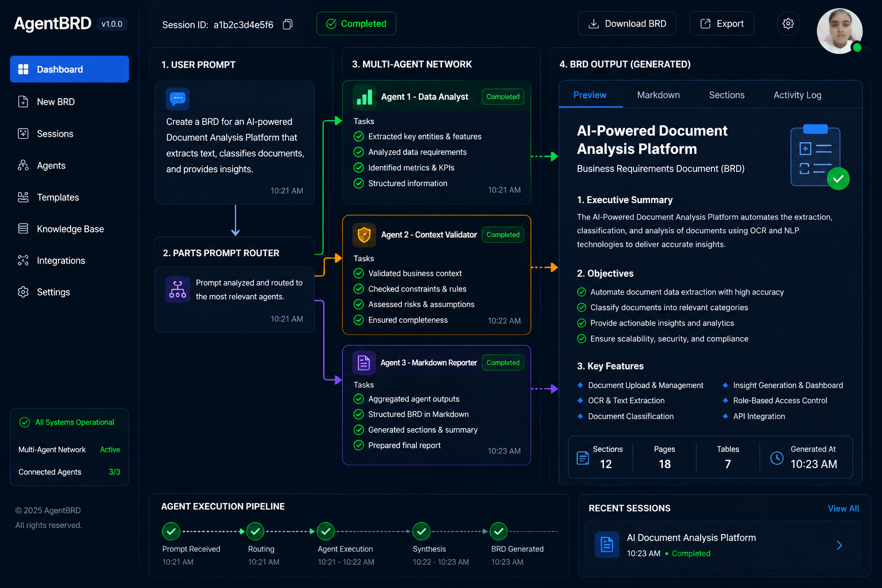Click the v1.0.0 version badge

click(112, 24)
